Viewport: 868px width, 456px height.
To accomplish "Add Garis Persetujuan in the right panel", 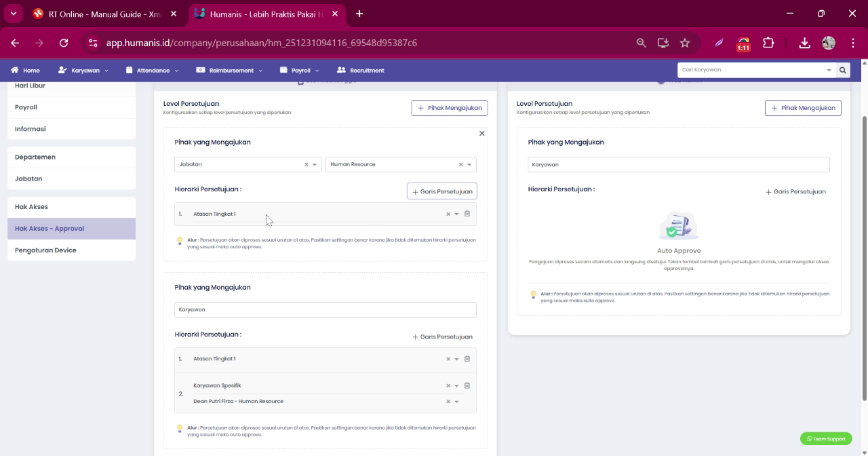I will pyautogui.click(x=795, y=191).
